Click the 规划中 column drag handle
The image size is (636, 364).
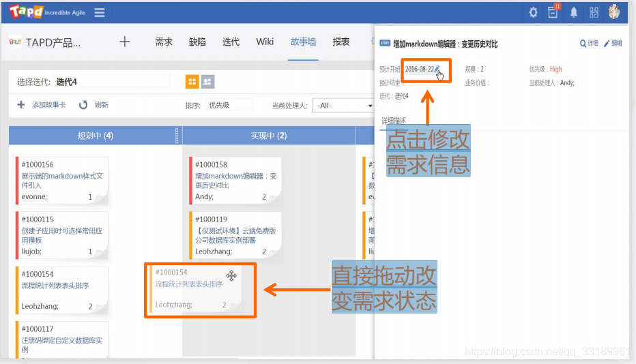(177, 136)
